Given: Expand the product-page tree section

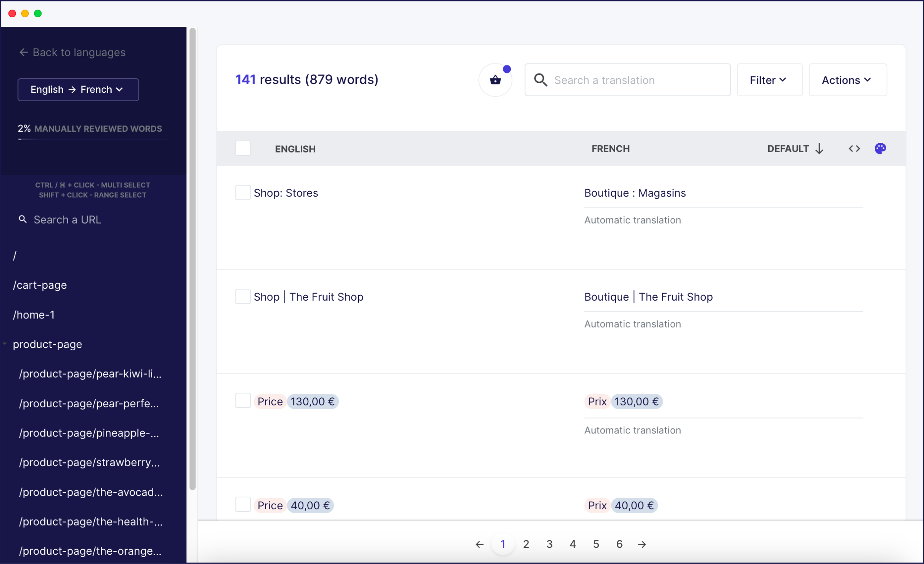Looking at the screenshot, I should coord(5,344).
